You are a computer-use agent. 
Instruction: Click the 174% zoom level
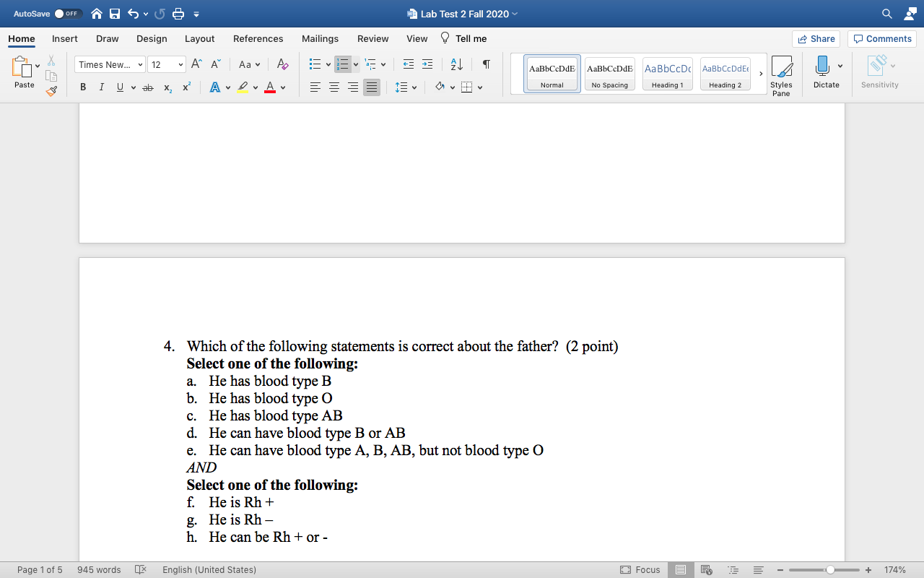click(895, 569)
